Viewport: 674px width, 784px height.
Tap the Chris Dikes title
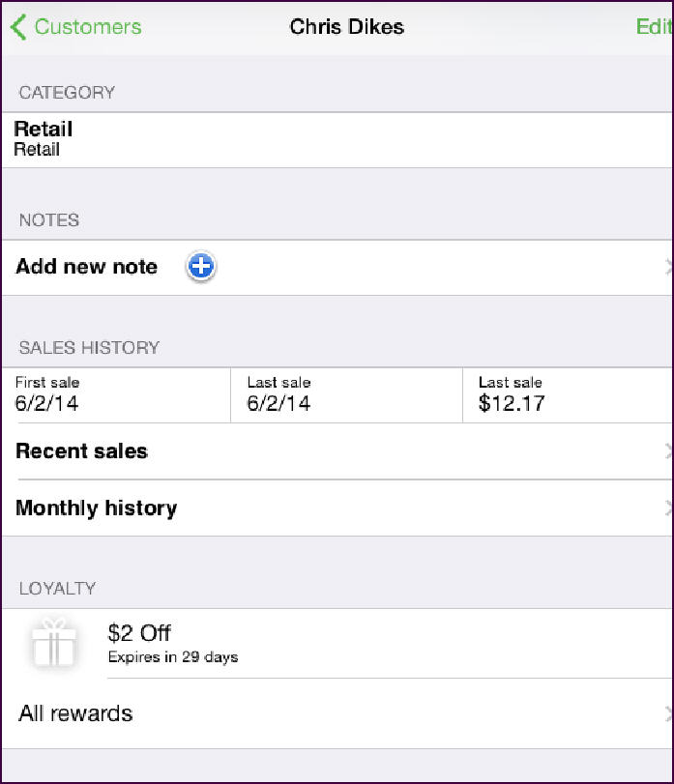(347, 26)
